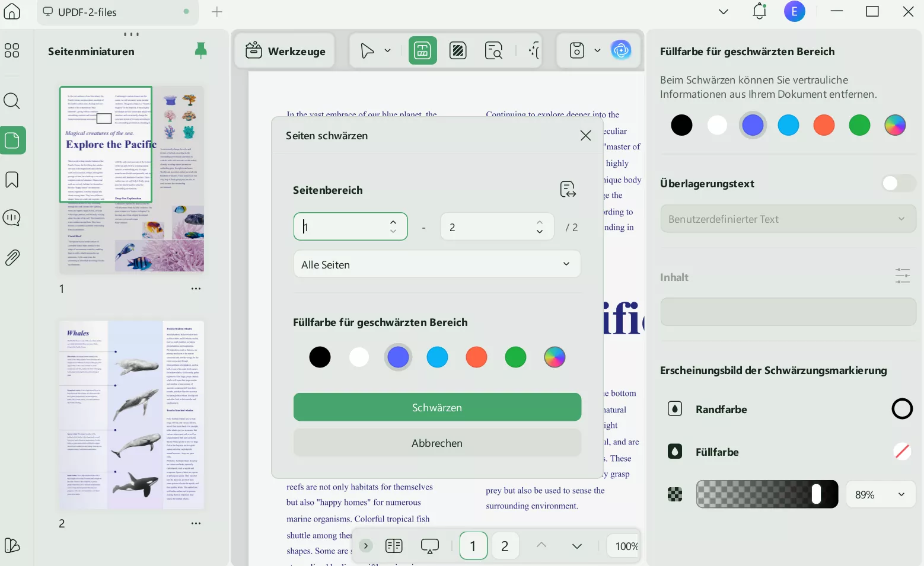924x566 pixels.
Task: Select light blue fill in right panel
Action: point(788,125)
